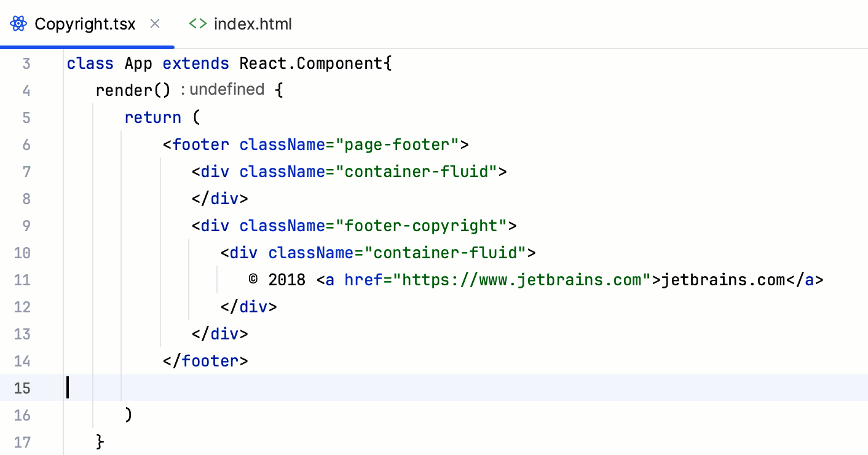This screenshot has height=455, width=868.
Task: Click the opening footer tag
Action: click(200, 144)
